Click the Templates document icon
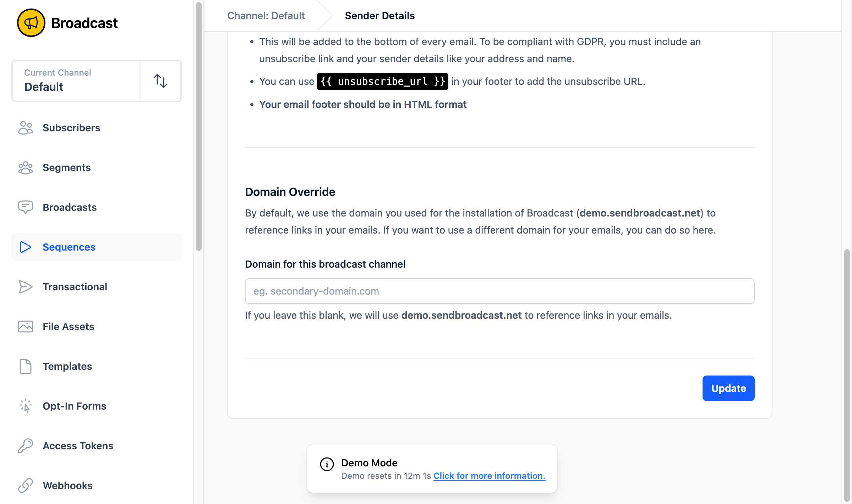Screen dimensions: 852x504 coord(26,366)
